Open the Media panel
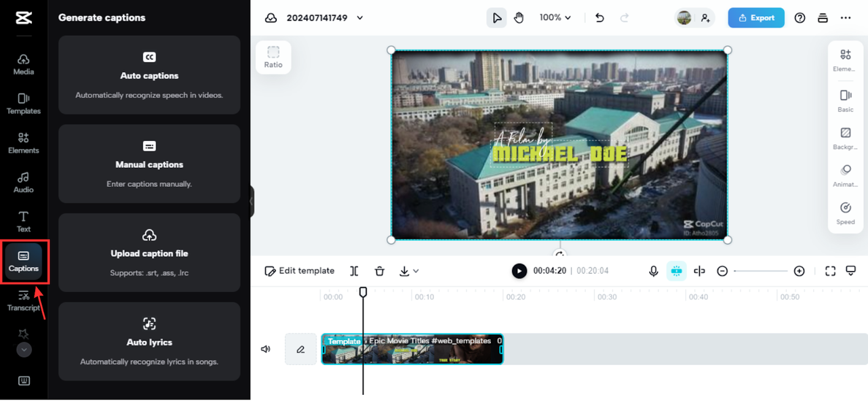This screenshot has height=403, width=868. coord(24,64)
